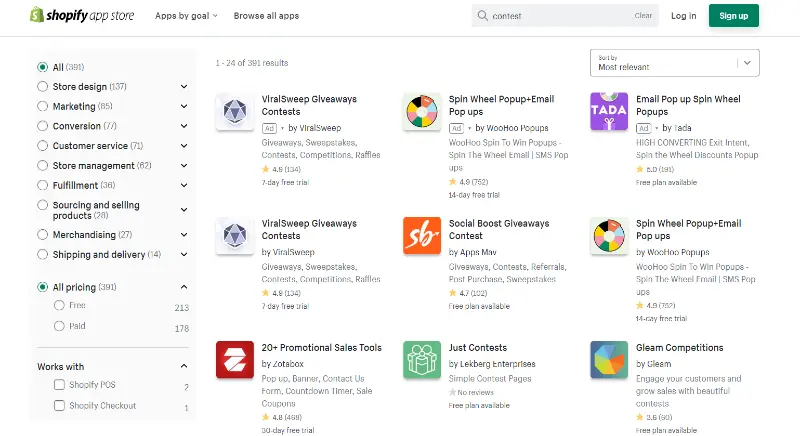Expand Sourcing and selling products chevron
This screenshot has height=436, width=800.
pyautogui.click(x=184, y=210)
